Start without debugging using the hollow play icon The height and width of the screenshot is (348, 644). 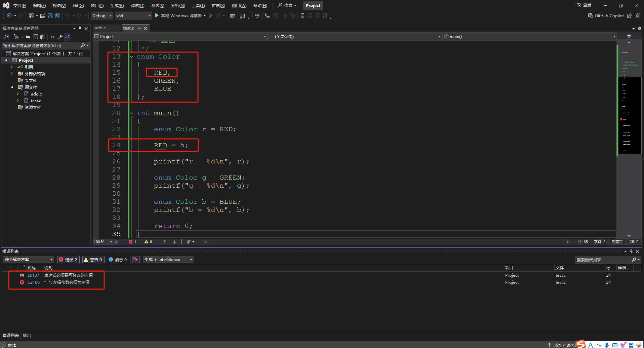pos(210,15)
